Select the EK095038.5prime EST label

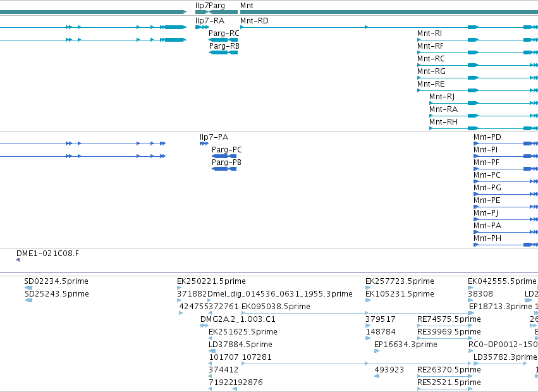(x=276, y=307)
